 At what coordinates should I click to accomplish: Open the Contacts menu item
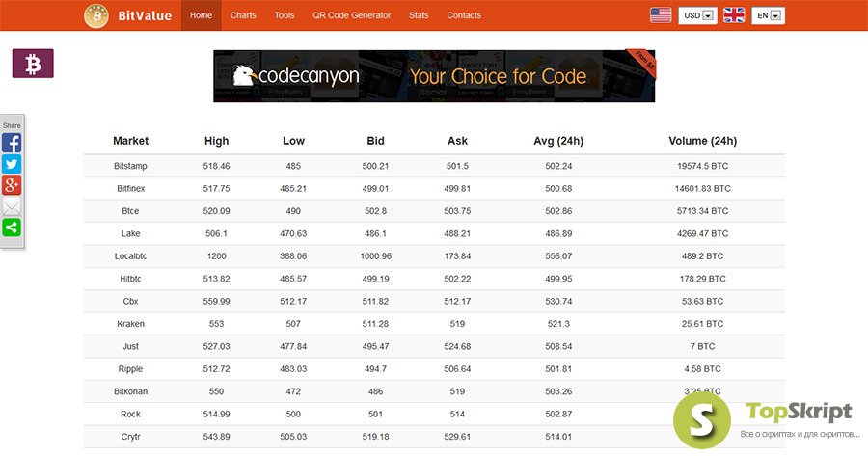pos(464,15)
